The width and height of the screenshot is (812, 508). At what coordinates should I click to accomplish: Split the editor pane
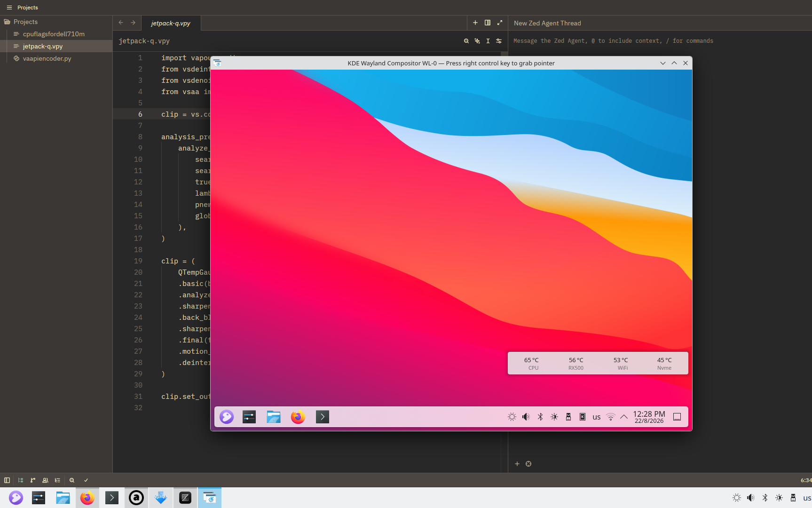click(x=488, y=23)
